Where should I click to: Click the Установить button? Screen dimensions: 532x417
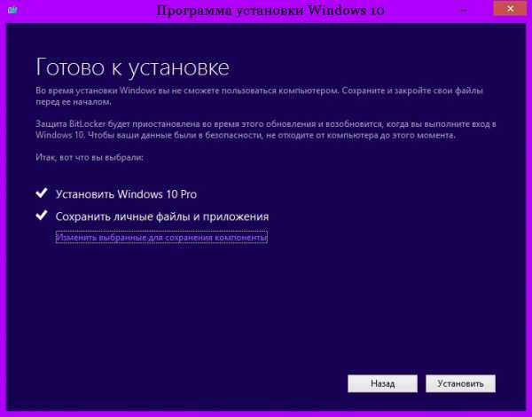(460, 383)
